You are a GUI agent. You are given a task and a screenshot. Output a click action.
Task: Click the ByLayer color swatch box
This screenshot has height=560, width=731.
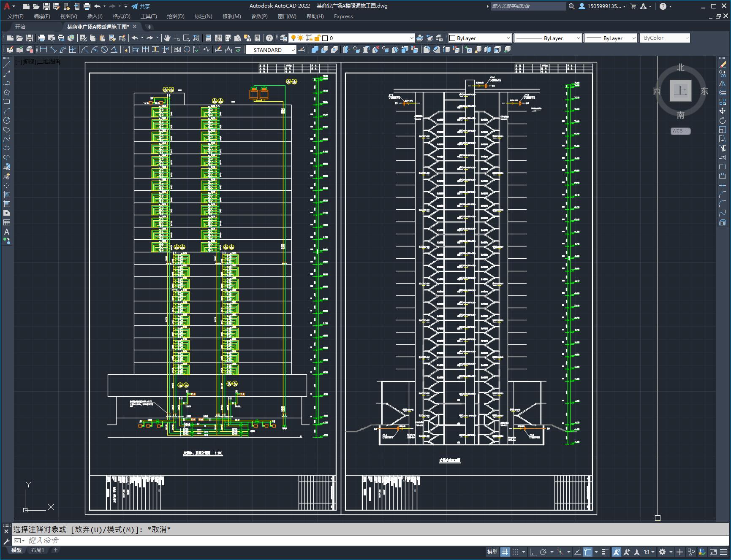[x=452, y=38]
